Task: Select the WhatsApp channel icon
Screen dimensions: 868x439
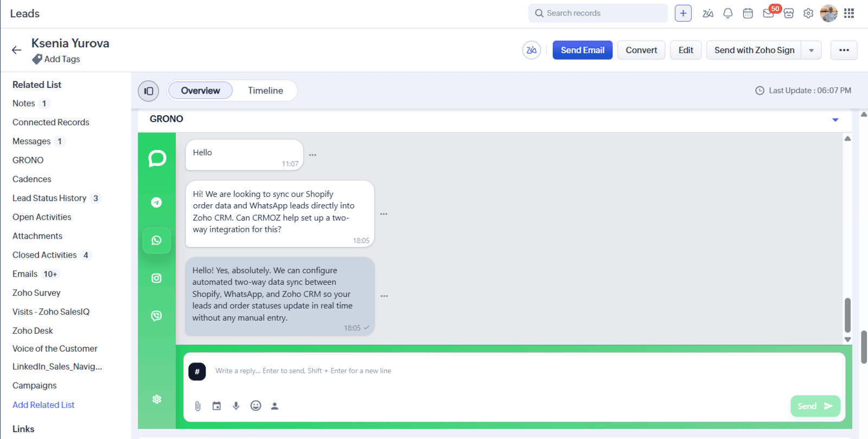Action: coord(157,240)
